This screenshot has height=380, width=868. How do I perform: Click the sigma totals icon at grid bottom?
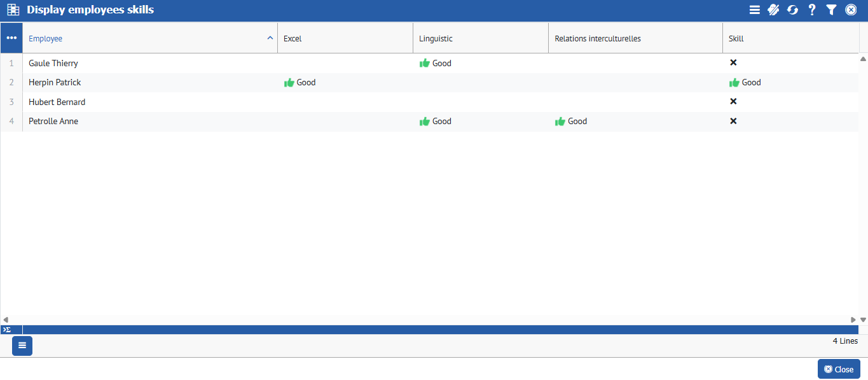[6, 330]
